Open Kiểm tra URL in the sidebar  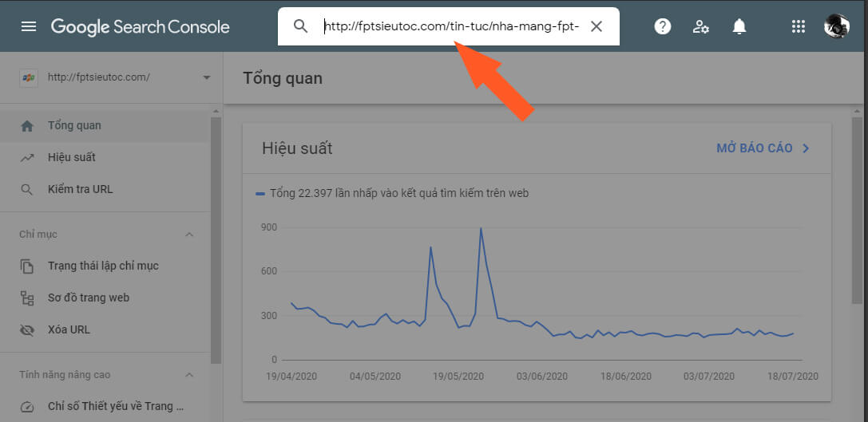(105, 190)
